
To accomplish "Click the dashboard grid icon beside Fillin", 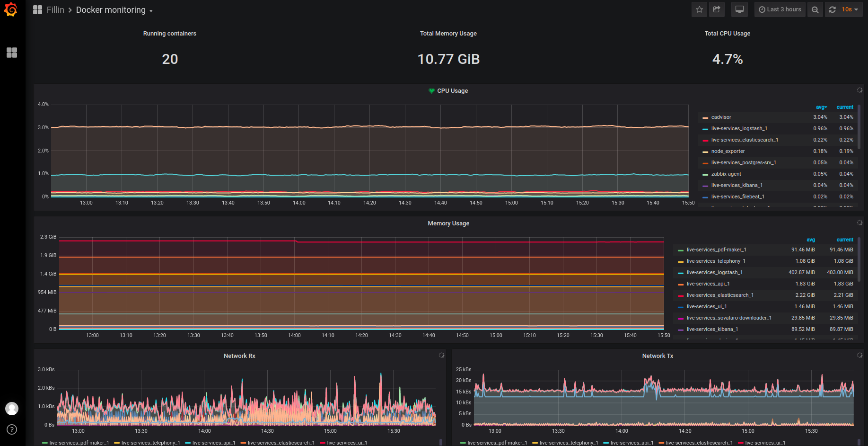I will point(38,10).
